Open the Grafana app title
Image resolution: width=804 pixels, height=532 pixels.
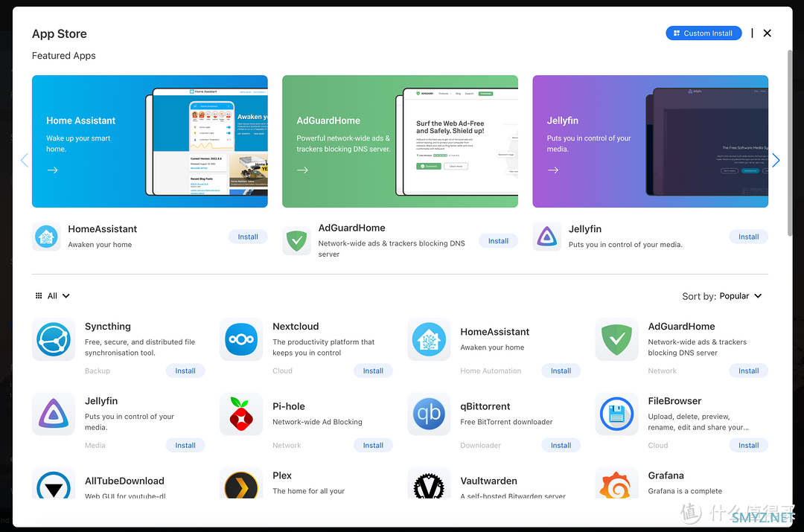coord(666,475)
